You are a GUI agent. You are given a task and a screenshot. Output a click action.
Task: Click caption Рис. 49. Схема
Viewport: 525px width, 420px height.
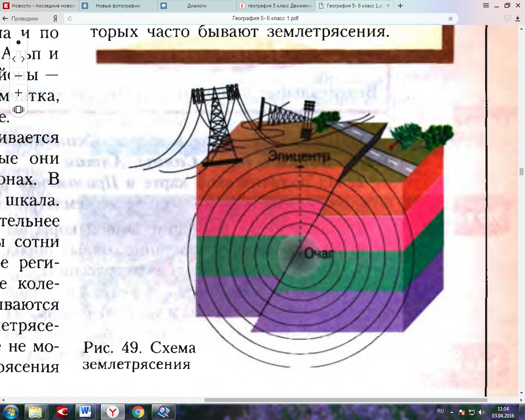click(139, 348)
